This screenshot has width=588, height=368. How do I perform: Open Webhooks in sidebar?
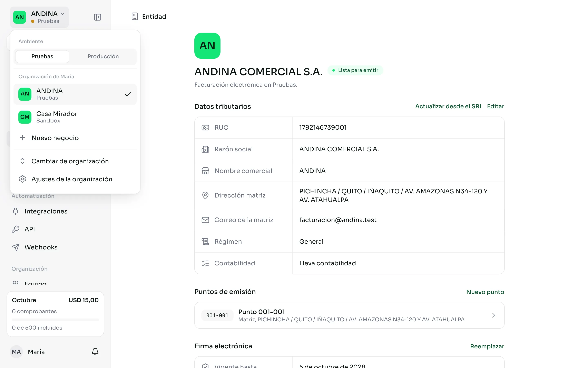55,247
